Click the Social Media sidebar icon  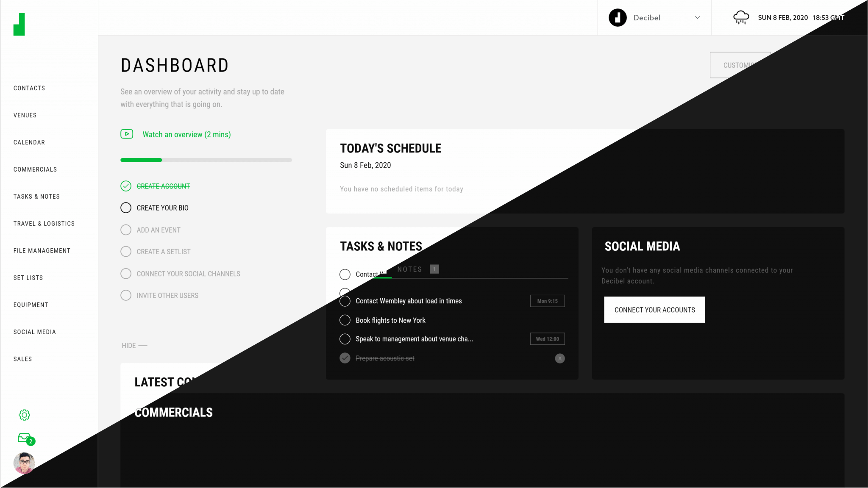point(35,332)
